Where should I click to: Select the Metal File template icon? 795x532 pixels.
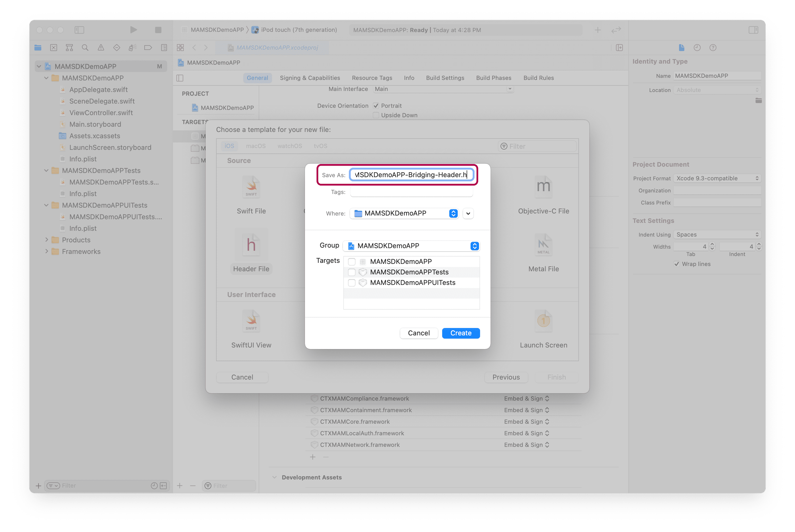pos(543,245)
